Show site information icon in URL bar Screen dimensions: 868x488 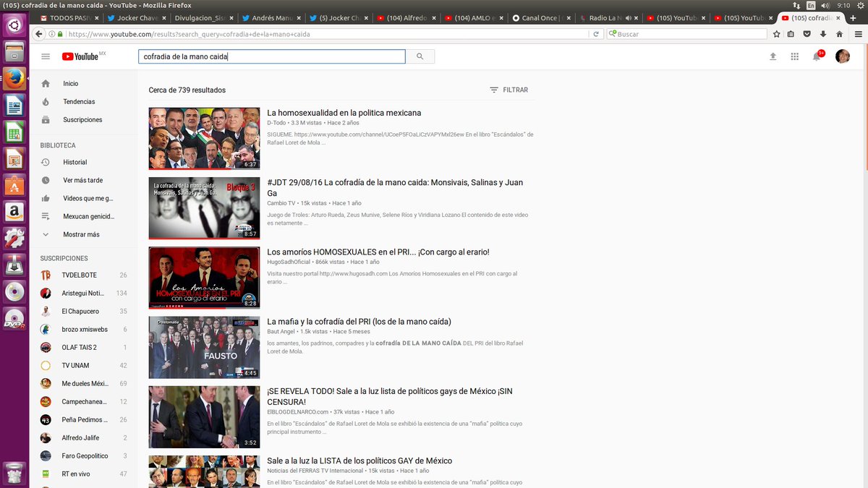tap(51, 34)
